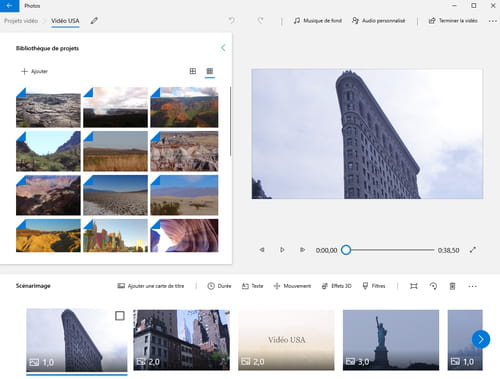Switch library to small grid view
Screen dimensions: 500x379
point(210,71)
